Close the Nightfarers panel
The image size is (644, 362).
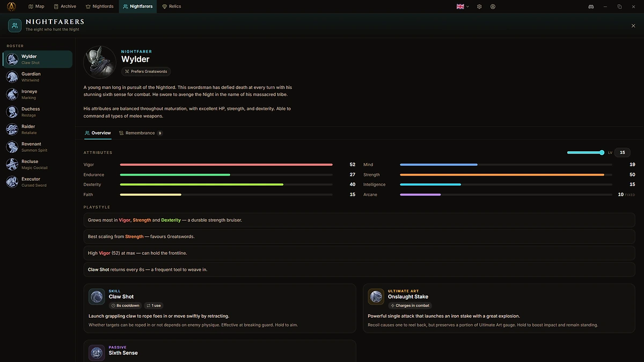[x=633, y=26]
